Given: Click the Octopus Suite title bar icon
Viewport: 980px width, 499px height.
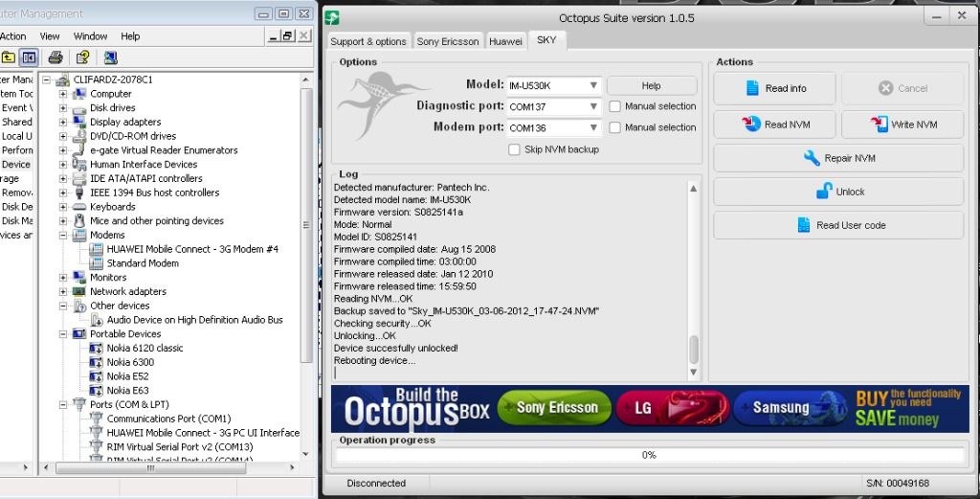Looking at the screenshot, I should coord(332,17).
